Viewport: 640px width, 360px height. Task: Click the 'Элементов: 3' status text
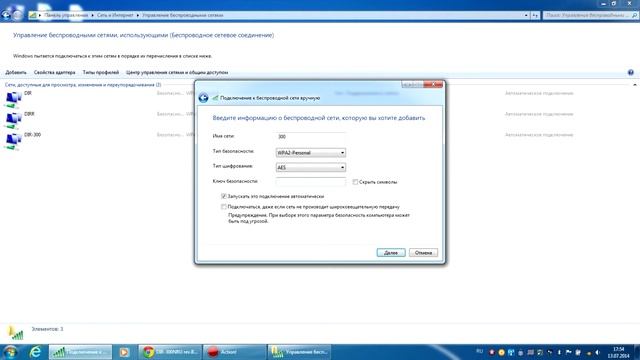point(47,329)
